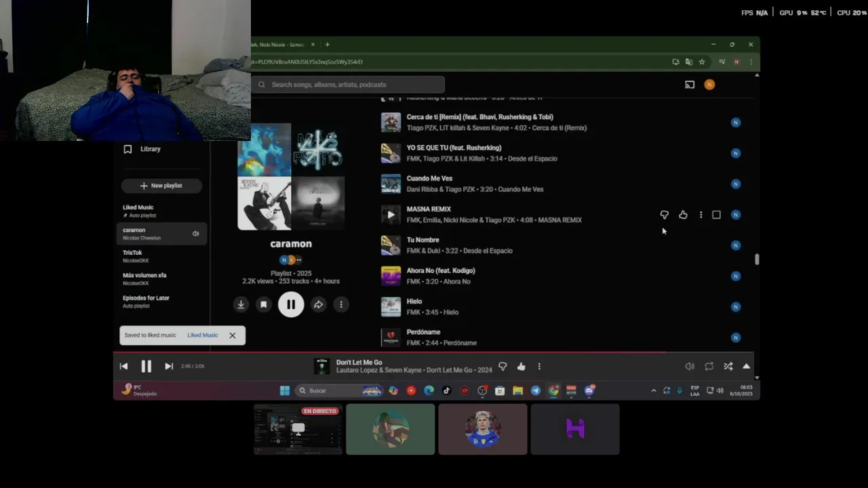This screenshot has height=488, width=868.
Task: Skip to the previous track
Action: 123,366
